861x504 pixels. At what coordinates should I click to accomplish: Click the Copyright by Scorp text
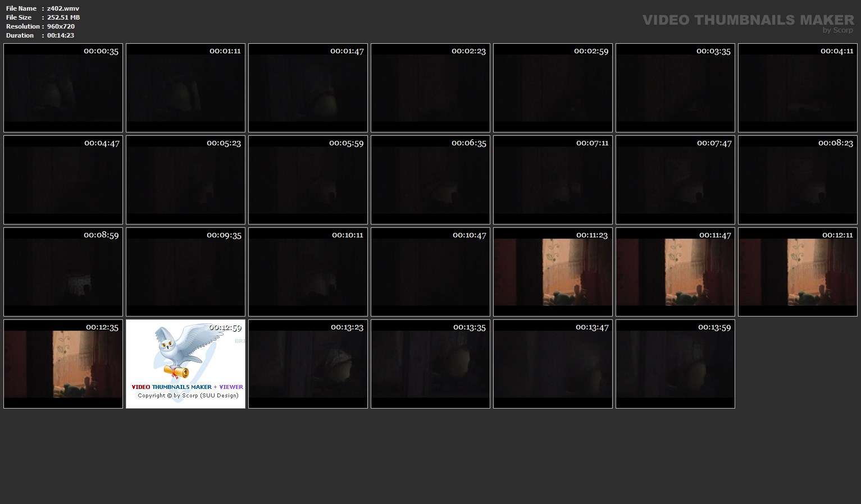click(x=188, y=396)
